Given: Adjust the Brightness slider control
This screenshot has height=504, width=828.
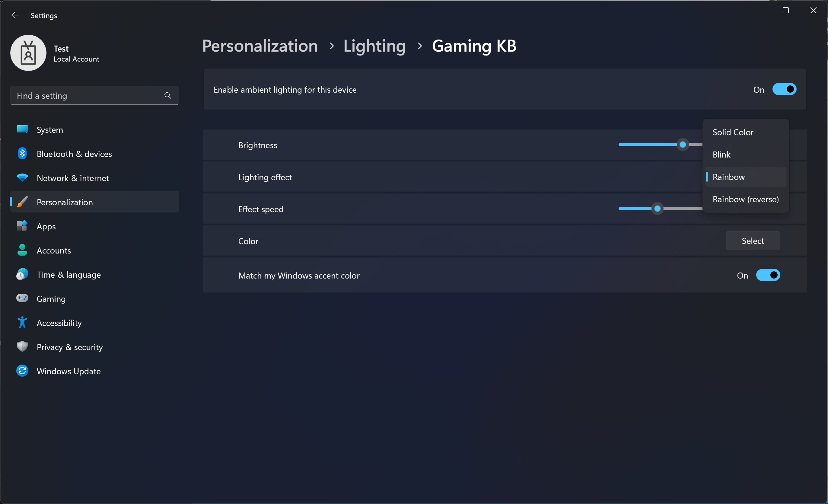Looking at the screenshot, I should (683, 144).
